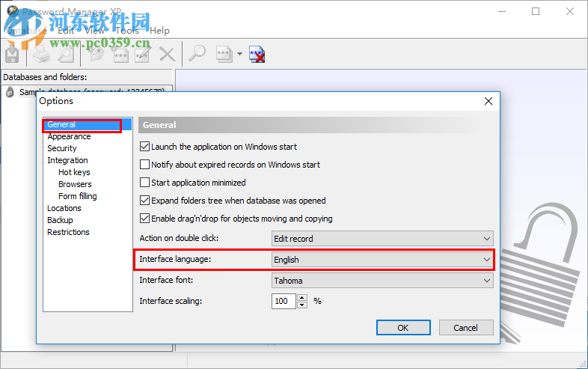588x369 pixels.
Task: Select General in the options list
Action: (88, 124)
